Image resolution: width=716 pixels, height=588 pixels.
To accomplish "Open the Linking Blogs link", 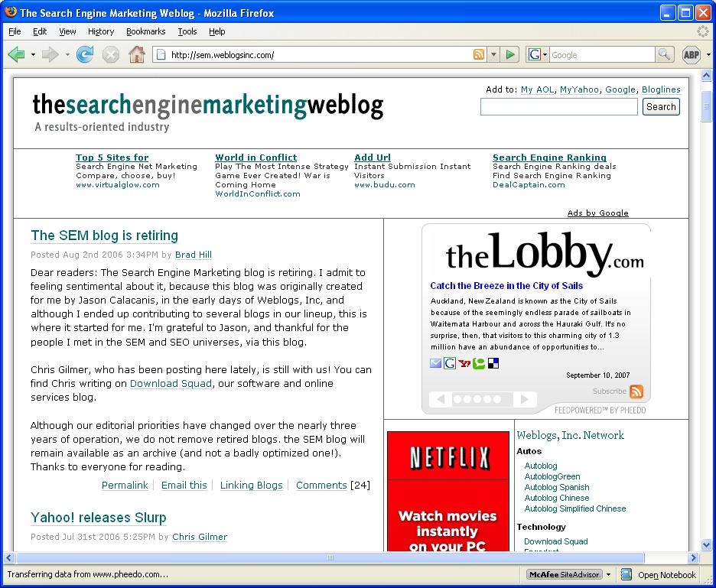I will (x=251, y=486).
